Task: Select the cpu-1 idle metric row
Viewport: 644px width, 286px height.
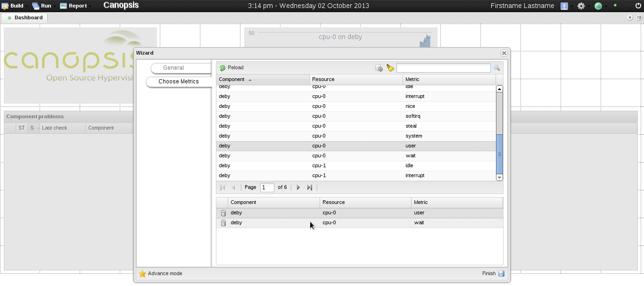Action: (x=356, y=165)
